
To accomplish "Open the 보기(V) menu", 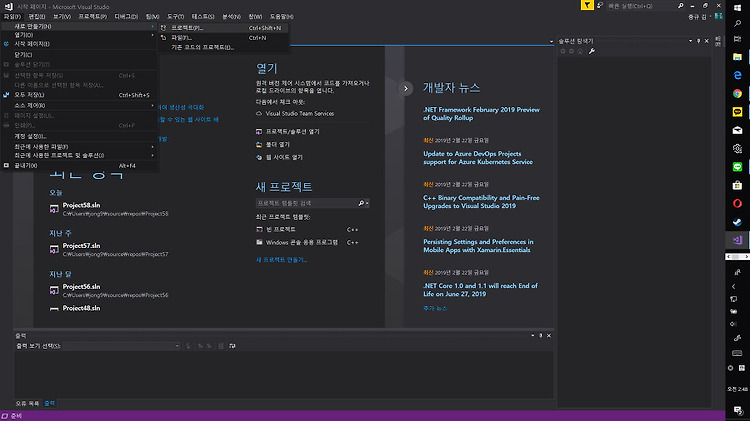I will (x=62, y=16).
